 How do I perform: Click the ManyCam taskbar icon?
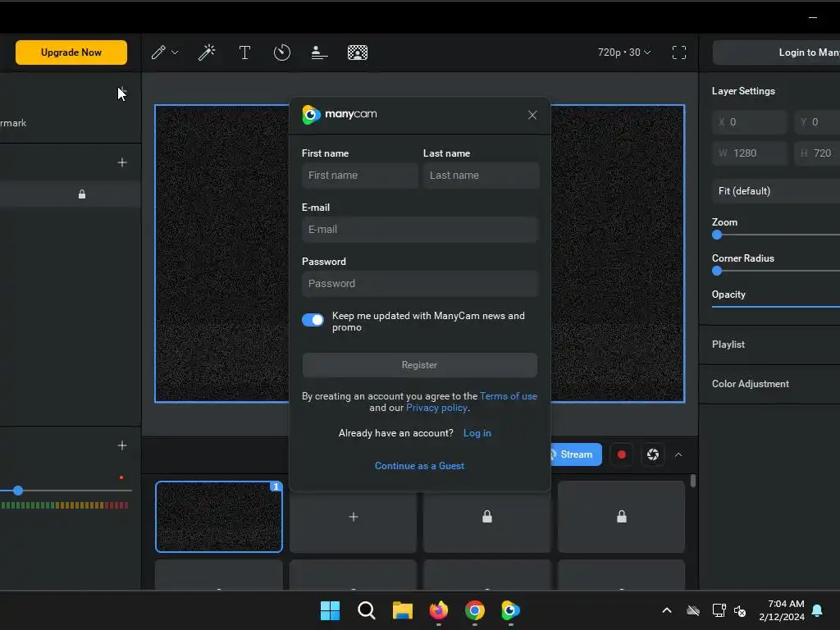pyautogui.click(x=510, y=610)
